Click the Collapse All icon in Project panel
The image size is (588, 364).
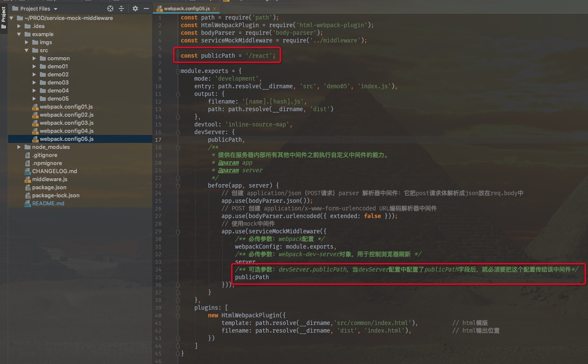[121, 8]
